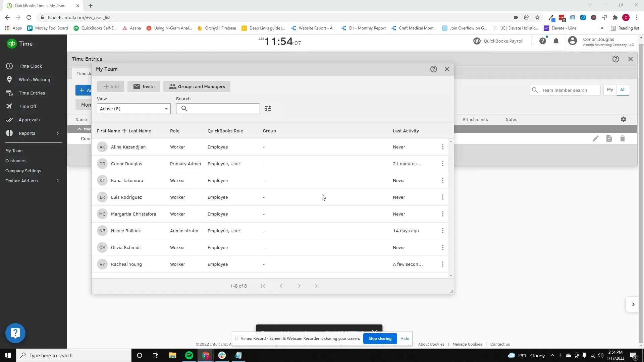The height and width of the screenshot is (362, 644).
Task: Open File Explorer from taskbar
Action: (172, 355)
